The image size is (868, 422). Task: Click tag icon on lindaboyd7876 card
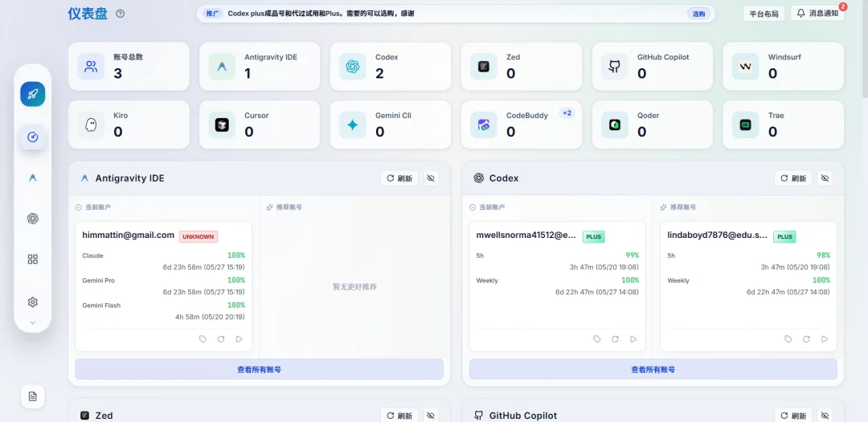point(788,339)
